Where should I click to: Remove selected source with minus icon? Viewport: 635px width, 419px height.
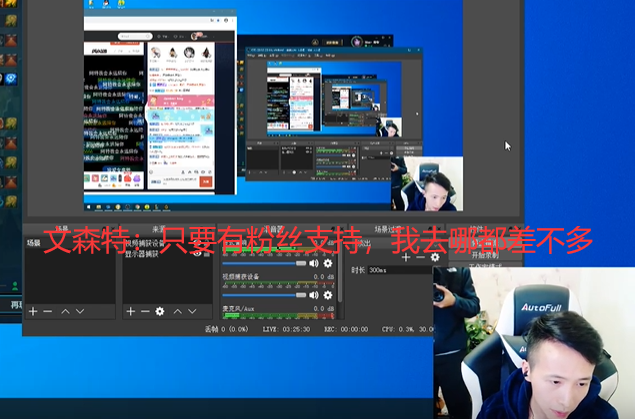[145, 311]
